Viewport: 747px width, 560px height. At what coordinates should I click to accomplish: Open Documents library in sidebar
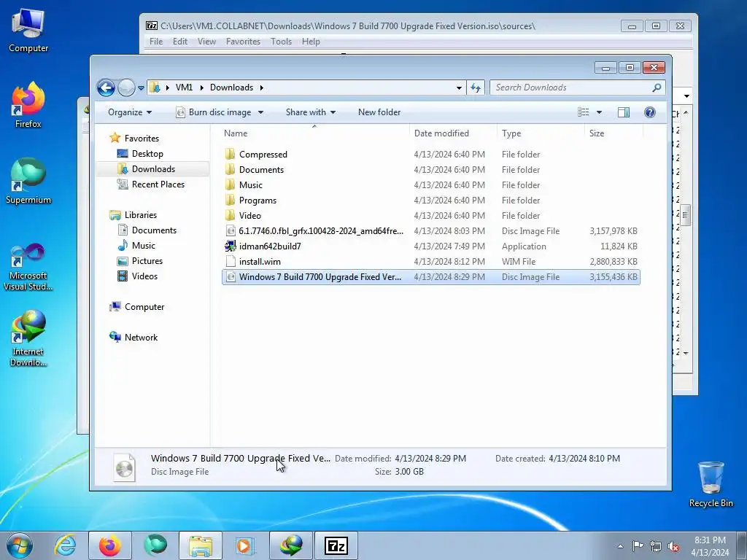(154, 230)
